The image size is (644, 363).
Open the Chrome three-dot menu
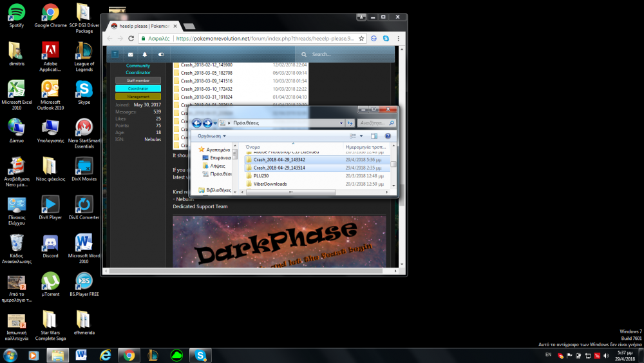pyautogui.click(x=399, y=39)
